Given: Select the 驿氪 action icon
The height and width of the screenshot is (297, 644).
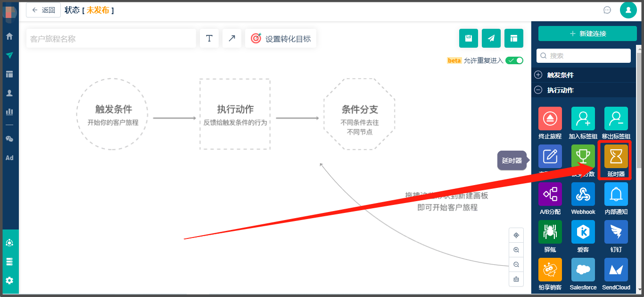Looking at the screenshot, I should click(x=550, y=232).
